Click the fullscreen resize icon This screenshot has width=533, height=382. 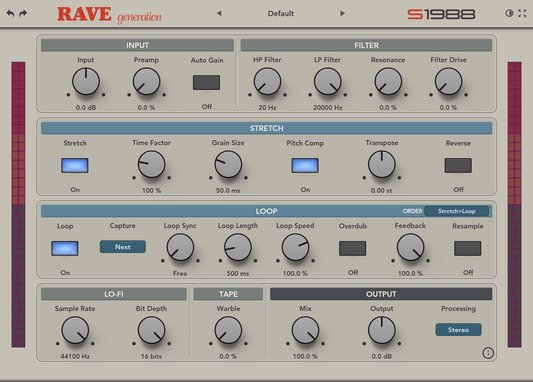tap(522, 13)
